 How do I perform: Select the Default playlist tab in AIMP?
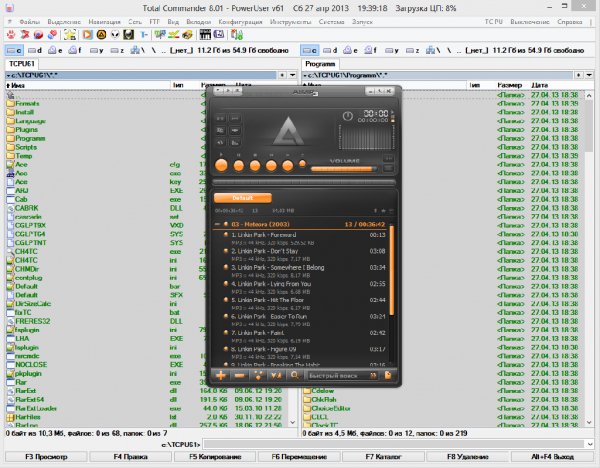243,198
